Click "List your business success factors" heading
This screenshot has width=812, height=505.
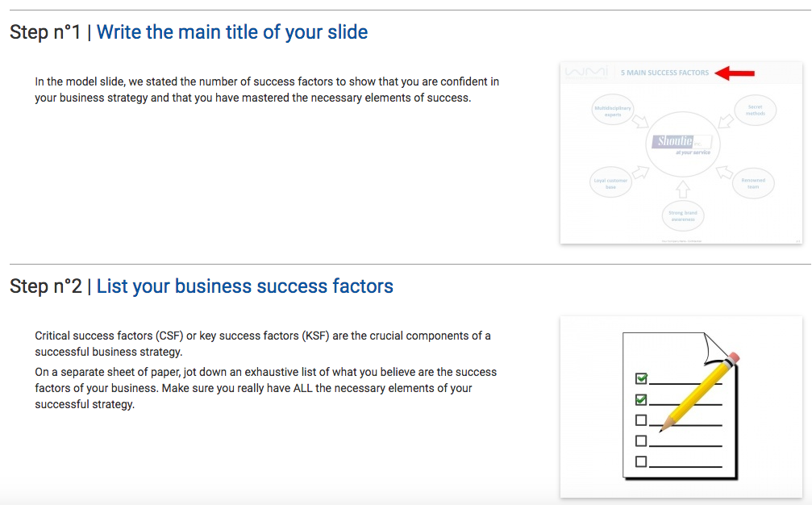pos(245,286)
